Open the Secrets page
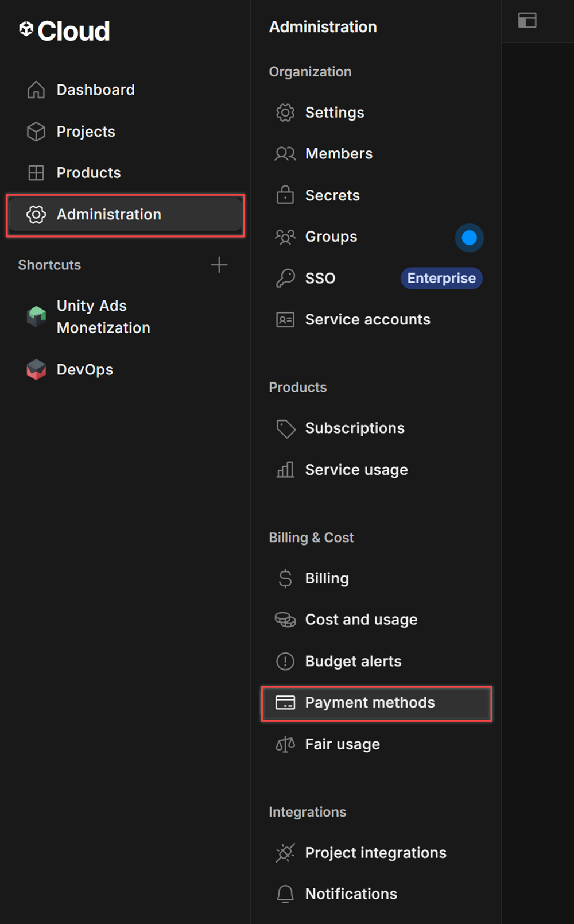The image size is (574, 924). click(377, 195)
